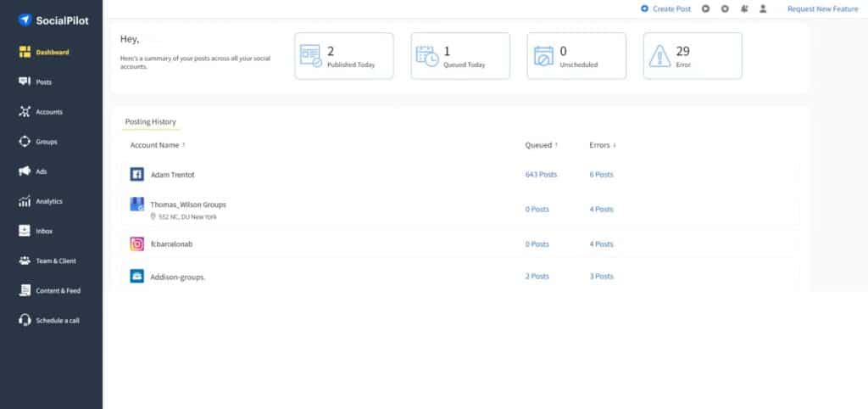
Task: Click the play video icon in header
Action: (x=705, y=8)
